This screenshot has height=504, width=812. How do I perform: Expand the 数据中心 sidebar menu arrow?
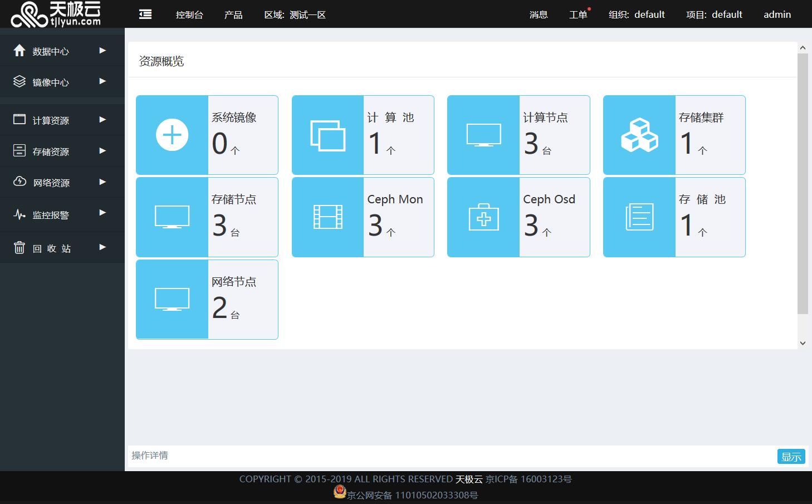(102, 51)
